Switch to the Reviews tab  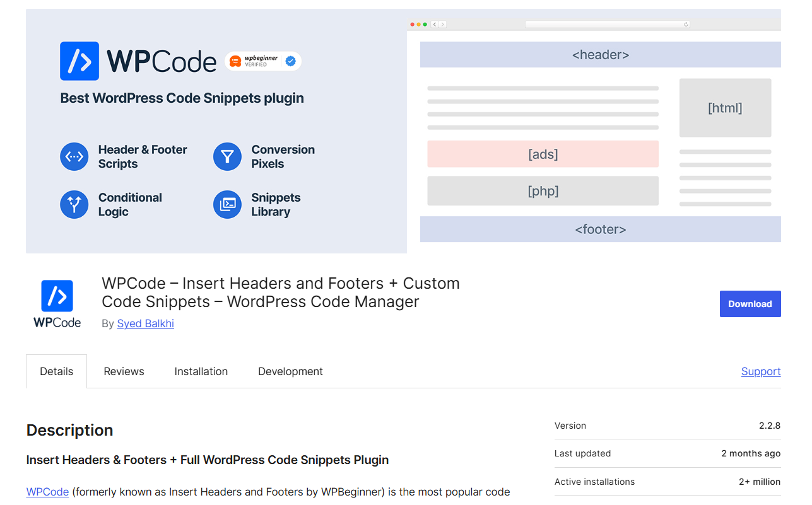(124, 371)
